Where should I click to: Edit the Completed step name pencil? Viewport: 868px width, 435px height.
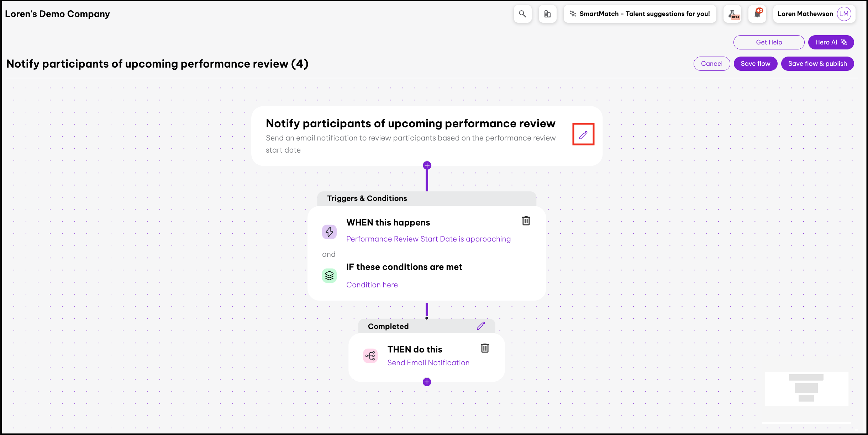(x=481, y=326)
